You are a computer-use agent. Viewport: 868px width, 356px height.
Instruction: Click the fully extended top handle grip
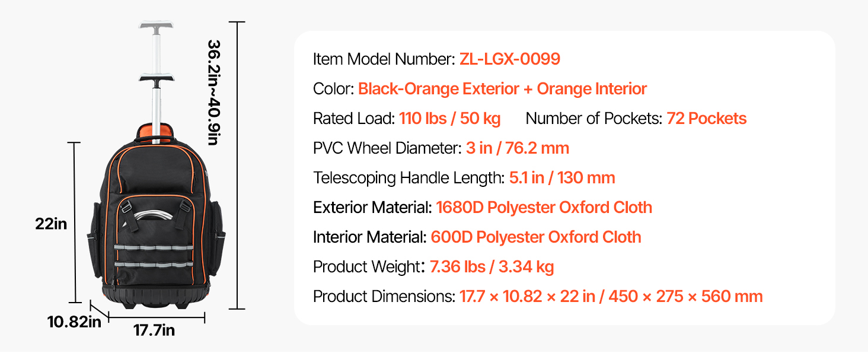pyautogui.click(x=156, y=27)
